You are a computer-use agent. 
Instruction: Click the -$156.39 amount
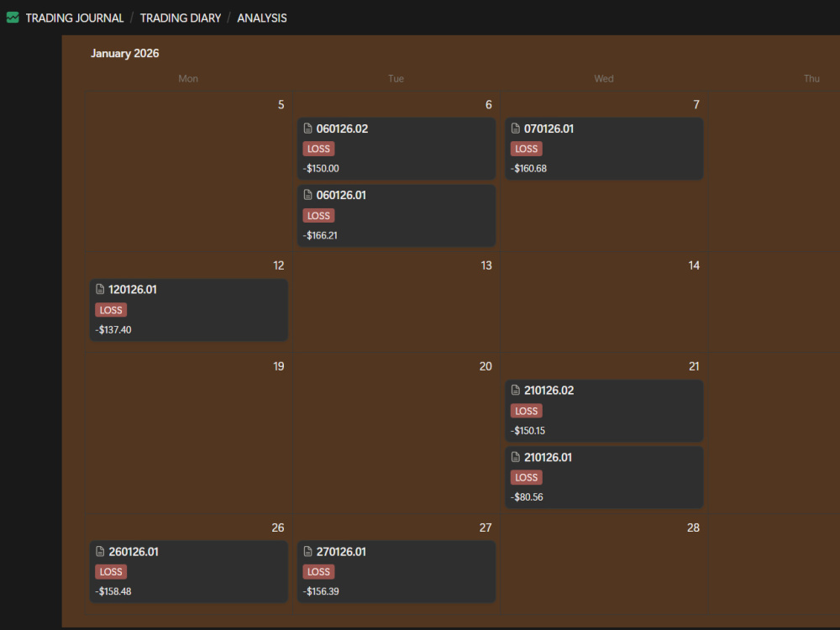pos(321,591)
